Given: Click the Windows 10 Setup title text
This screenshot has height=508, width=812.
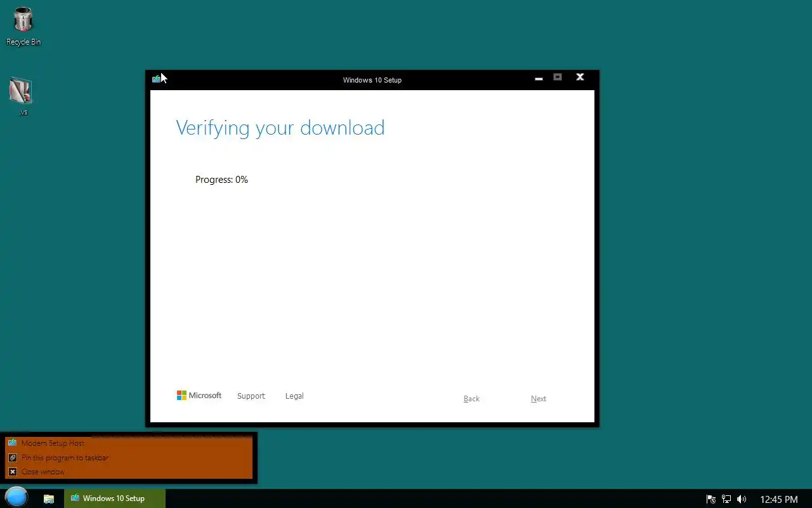Looking at the screenshot, I should point(372,80).
